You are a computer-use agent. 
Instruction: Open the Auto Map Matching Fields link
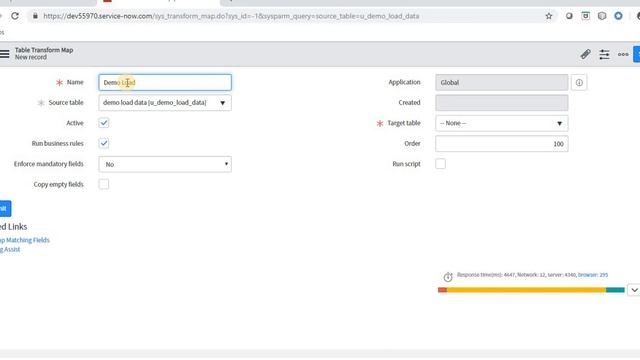click(x=24, y=240)
